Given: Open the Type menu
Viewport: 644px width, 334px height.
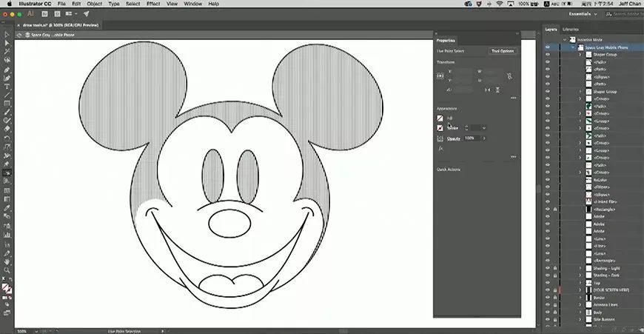Looking at the screenshot, I should (114, 4).
